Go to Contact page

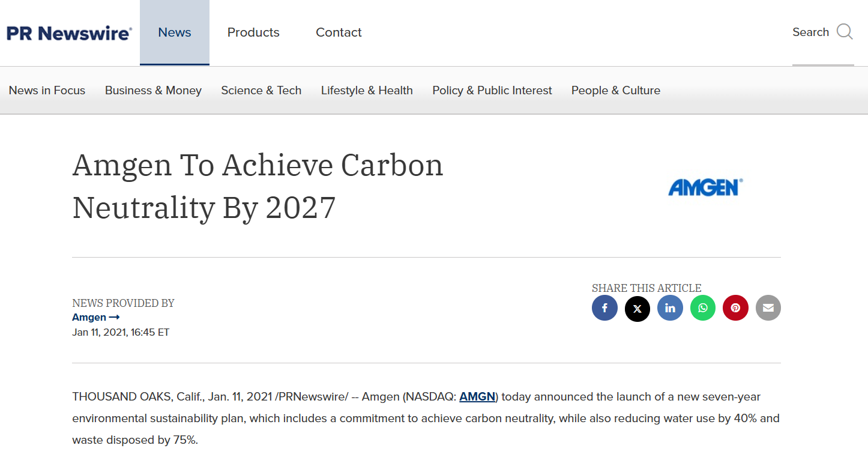[339, 32]
